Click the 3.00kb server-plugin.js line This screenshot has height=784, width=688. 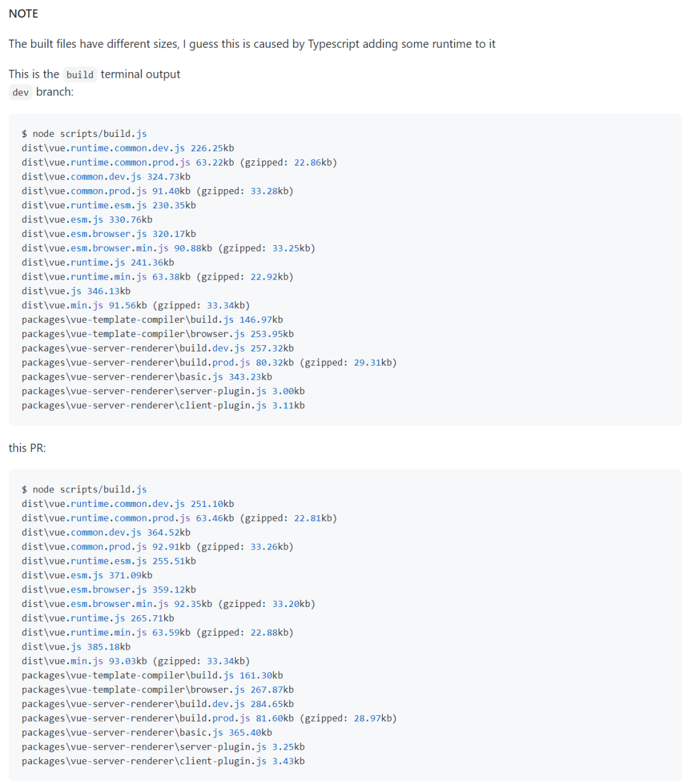click(x=162, y=391)
